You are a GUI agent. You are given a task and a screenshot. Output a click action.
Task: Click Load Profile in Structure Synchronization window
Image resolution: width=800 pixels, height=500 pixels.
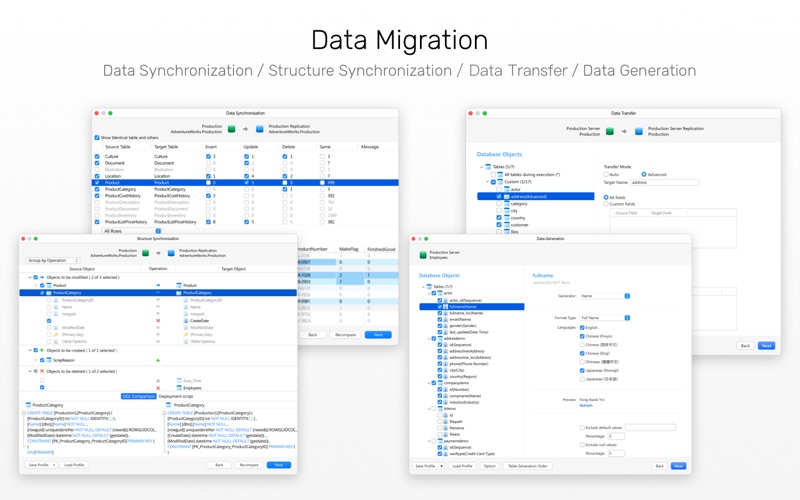(74, 465)
